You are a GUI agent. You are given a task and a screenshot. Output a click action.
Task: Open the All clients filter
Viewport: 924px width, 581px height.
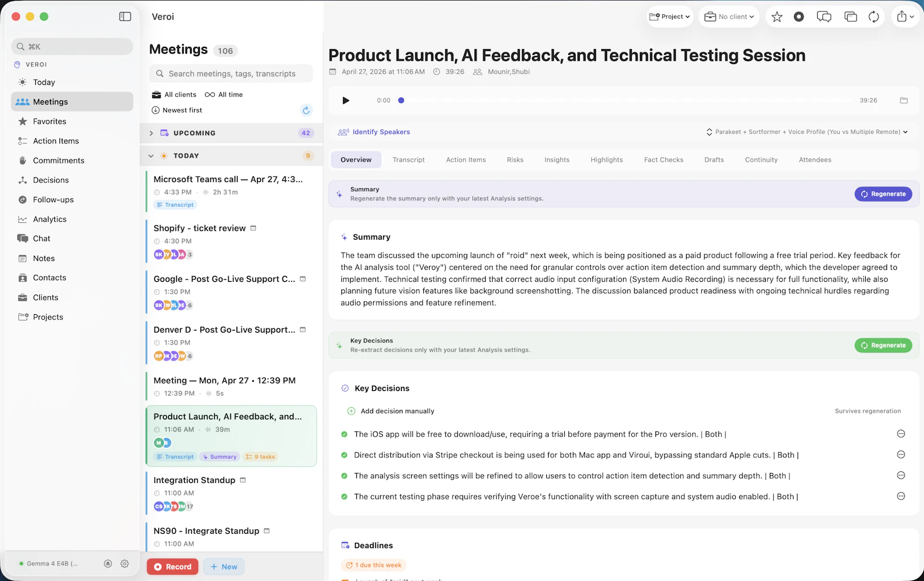(174, 95)
